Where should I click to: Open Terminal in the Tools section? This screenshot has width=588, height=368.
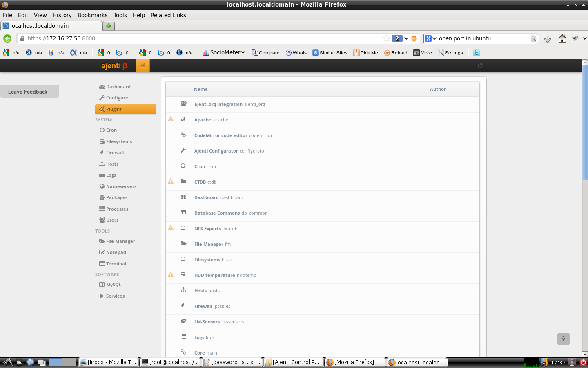click(116, 264)
